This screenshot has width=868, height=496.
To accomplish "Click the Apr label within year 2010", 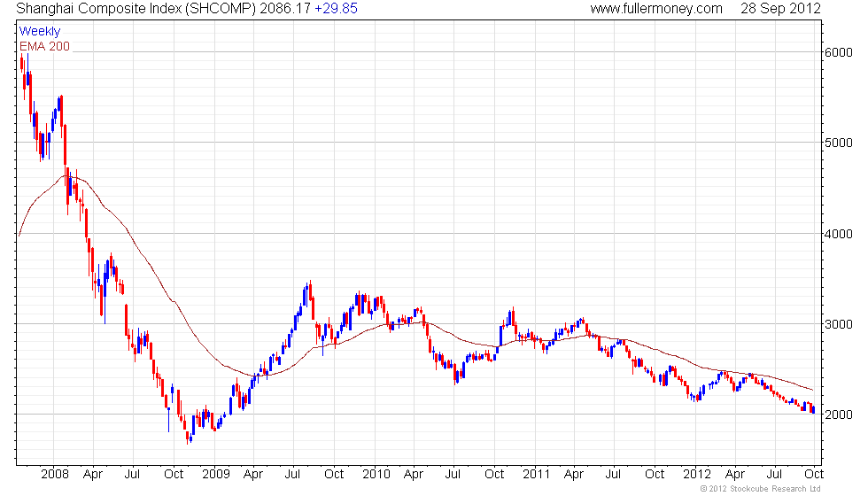I will tap(414, 475).
